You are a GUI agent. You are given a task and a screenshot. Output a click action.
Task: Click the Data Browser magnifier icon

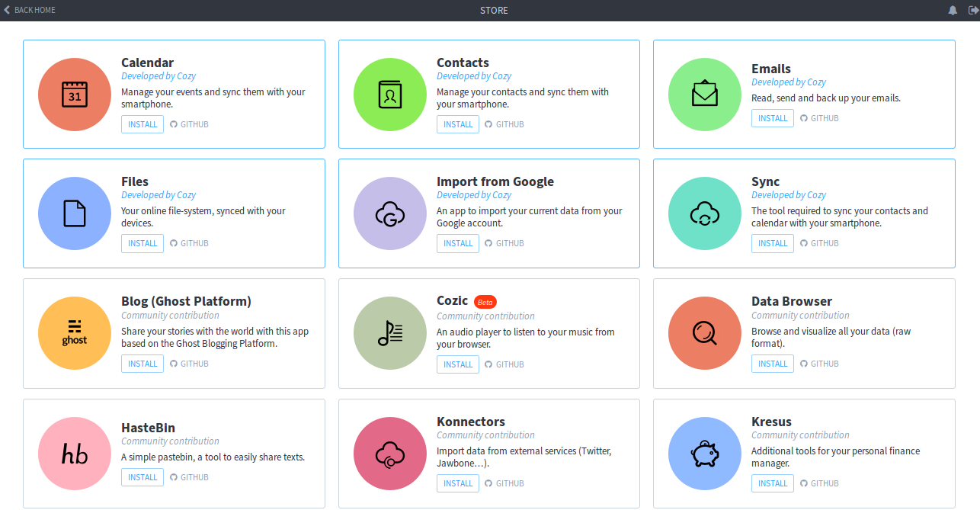click(x=705, y=333)
